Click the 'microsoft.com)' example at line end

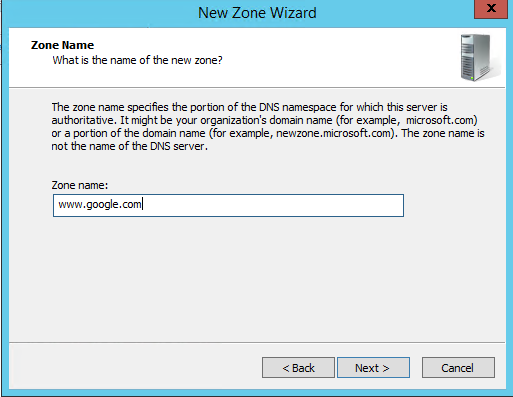click(x=442, y=120)
